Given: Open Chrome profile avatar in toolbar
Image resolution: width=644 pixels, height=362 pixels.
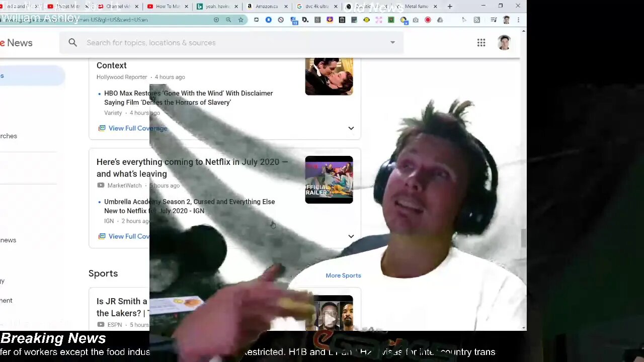Looking at the screenshot, I should pyautogui.click(x=506, y=20).
